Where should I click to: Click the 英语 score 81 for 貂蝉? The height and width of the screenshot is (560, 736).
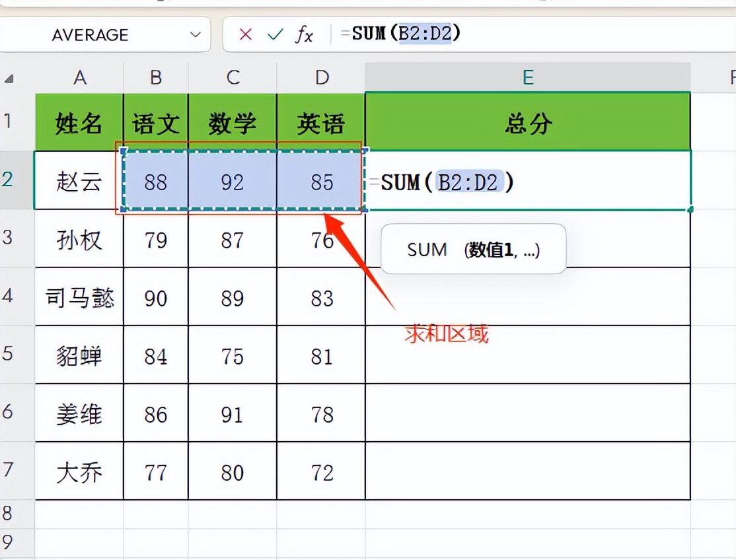pyautogui.click(x=322, y=355)
